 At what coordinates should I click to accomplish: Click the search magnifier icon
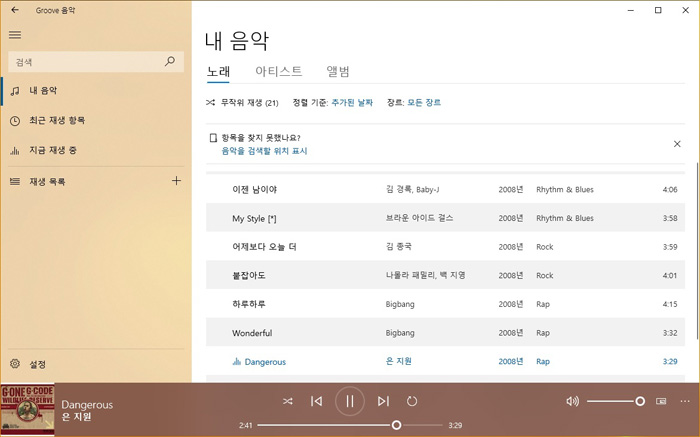click(x=170, y=62)
